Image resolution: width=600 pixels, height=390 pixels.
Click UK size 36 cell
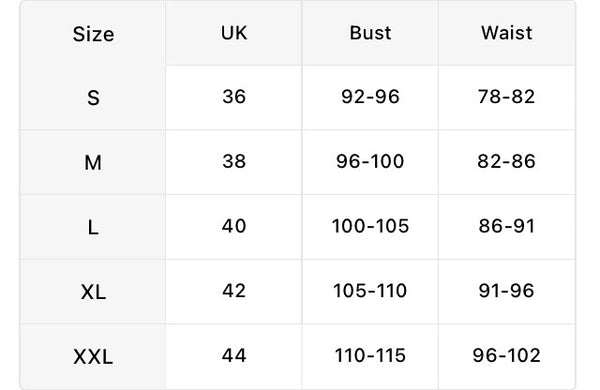coord(234,96)
